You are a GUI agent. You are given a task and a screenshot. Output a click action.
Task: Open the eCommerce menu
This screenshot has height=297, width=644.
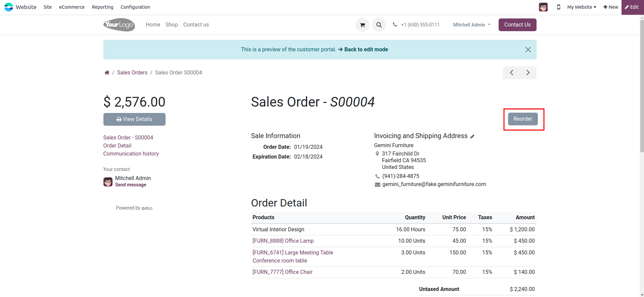72,7
